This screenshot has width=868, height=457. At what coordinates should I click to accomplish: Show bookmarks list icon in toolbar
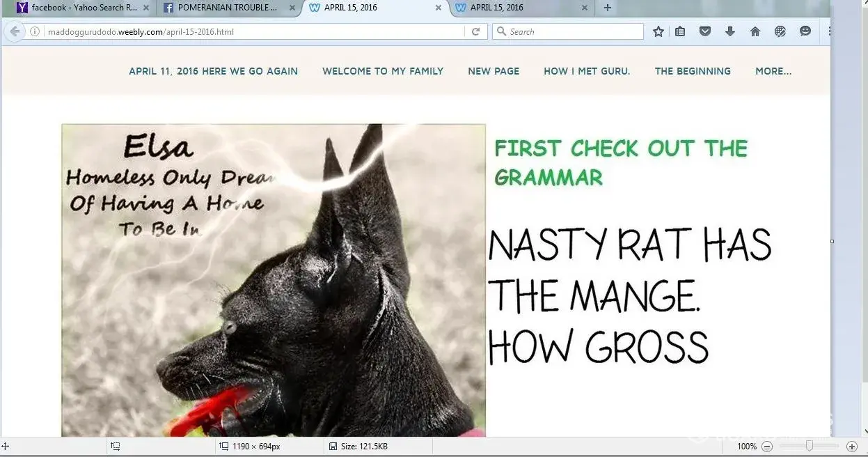[681, 31]
